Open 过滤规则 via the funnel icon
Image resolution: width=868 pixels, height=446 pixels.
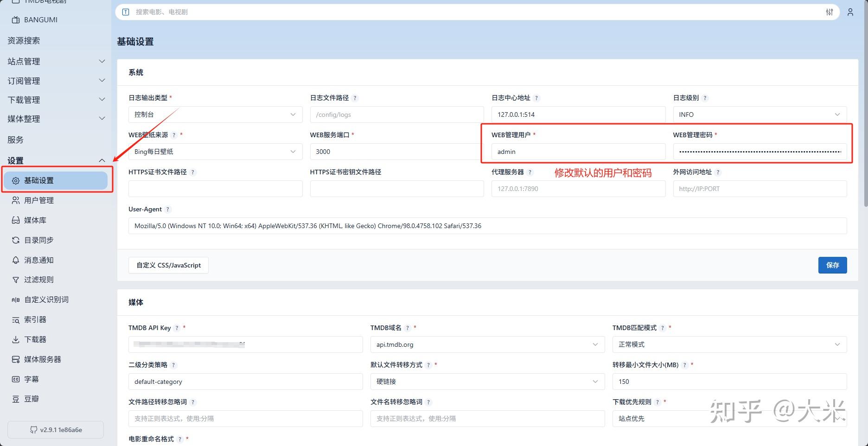(16, 280)
